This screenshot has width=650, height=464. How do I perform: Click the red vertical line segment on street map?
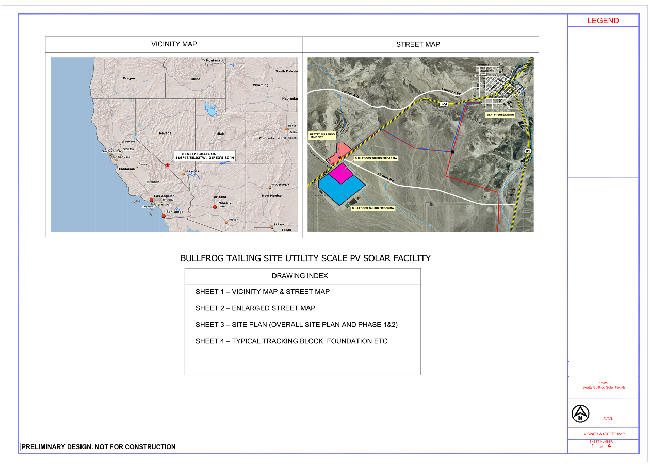tap(498, 211)
